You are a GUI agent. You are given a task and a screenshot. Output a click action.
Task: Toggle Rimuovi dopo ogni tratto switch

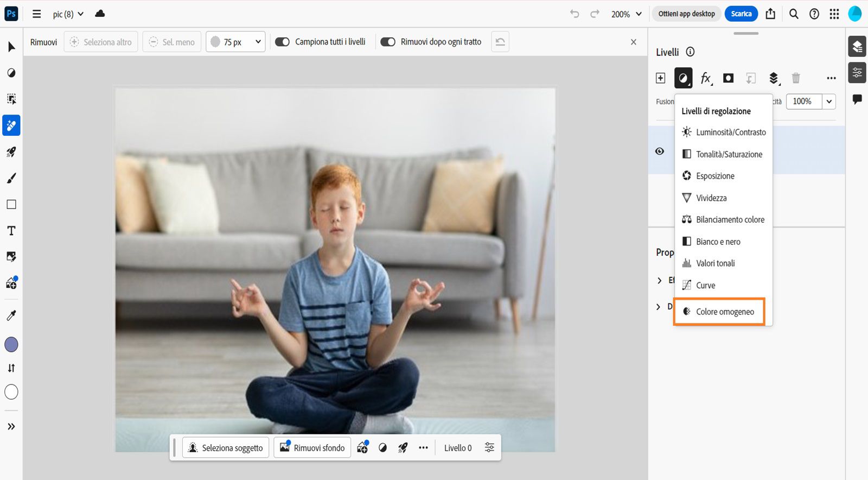click(387, 42)
